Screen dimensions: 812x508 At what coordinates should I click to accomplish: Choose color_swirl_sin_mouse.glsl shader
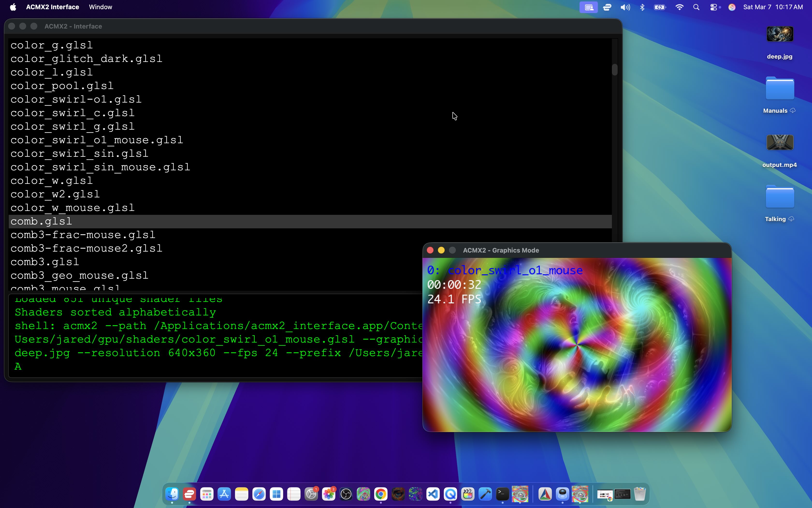310,167
